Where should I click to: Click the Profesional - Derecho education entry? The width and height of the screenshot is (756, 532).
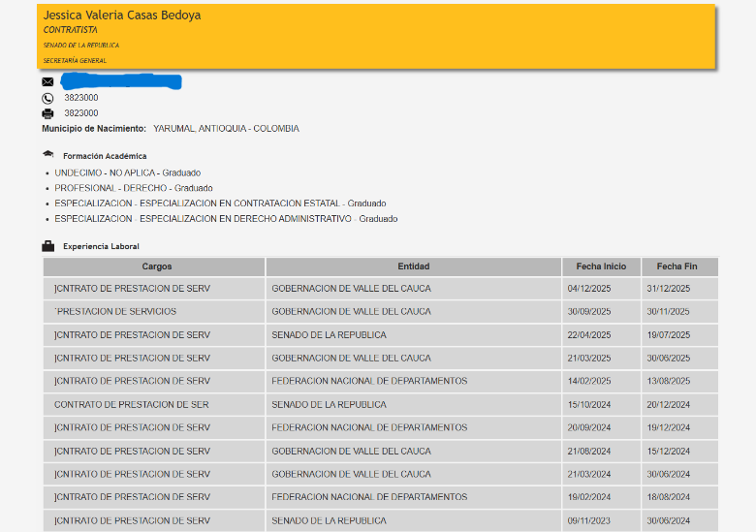pyautogui.click(x=133, y=188)
